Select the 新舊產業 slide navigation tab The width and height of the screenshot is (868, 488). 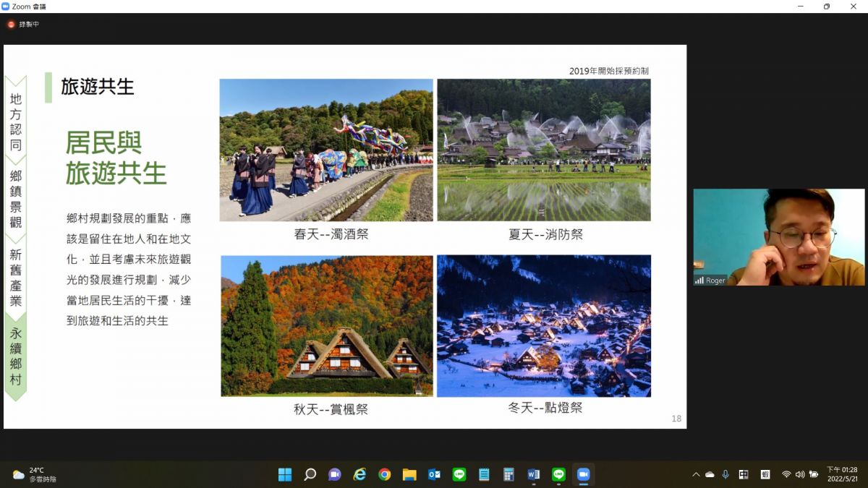[x=16, y=278]
